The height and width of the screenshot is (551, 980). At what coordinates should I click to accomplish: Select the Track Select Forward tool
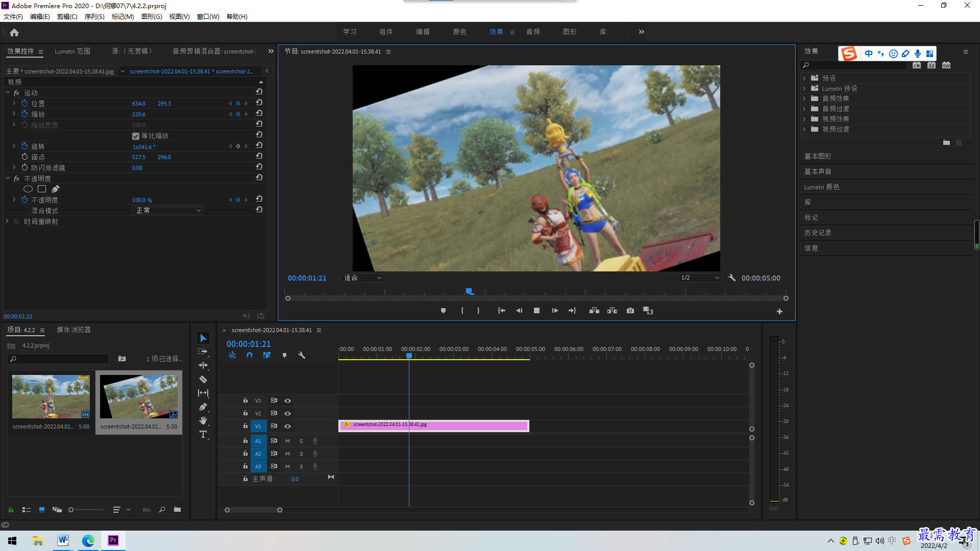[x=203, y=352]
